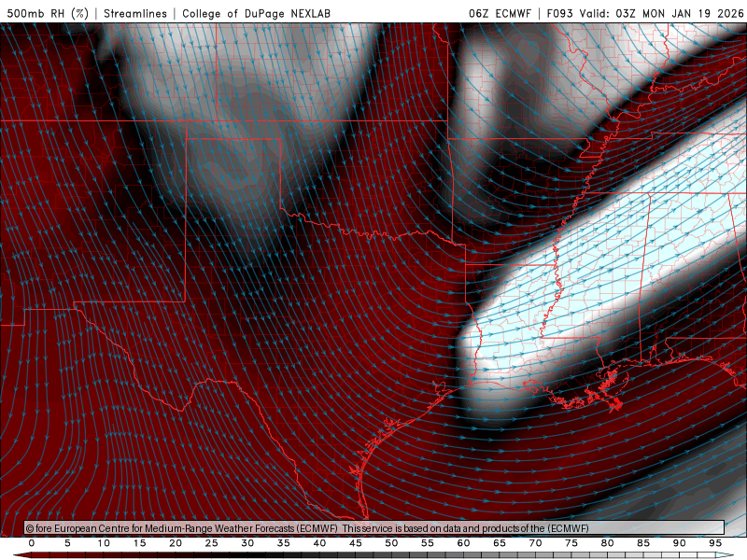Click the '5' value on the color scale

pos(67,543)
